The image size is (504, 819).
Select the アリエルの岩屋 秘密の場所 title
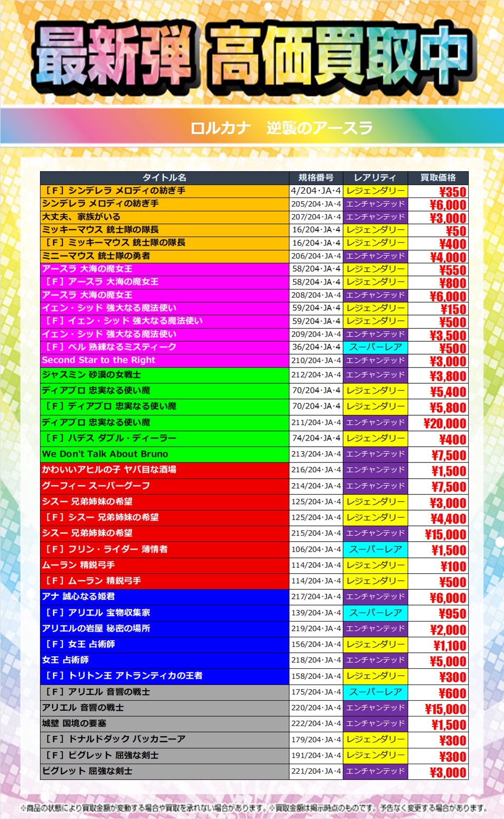(96, 629)
